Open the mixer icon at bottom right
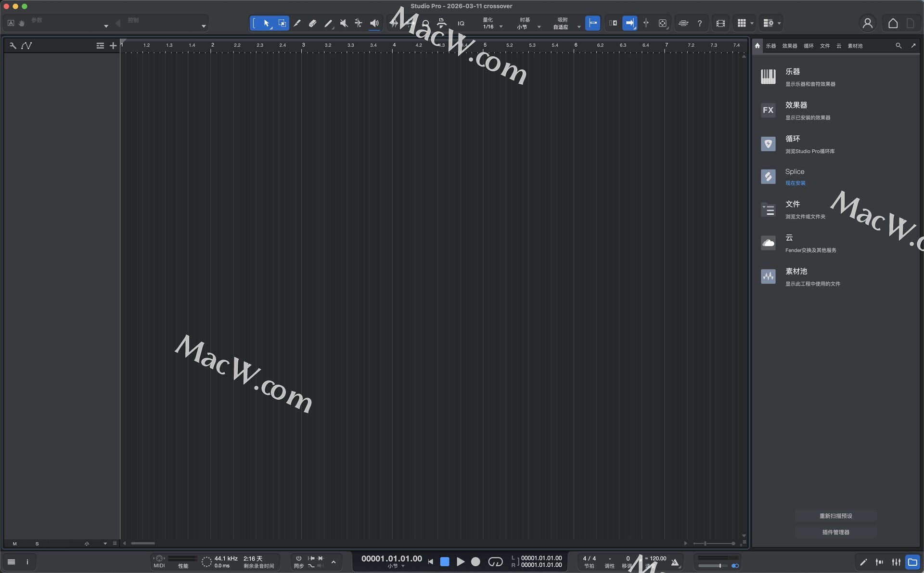Viewport: 924px width, 573px height. pos(896,562)
